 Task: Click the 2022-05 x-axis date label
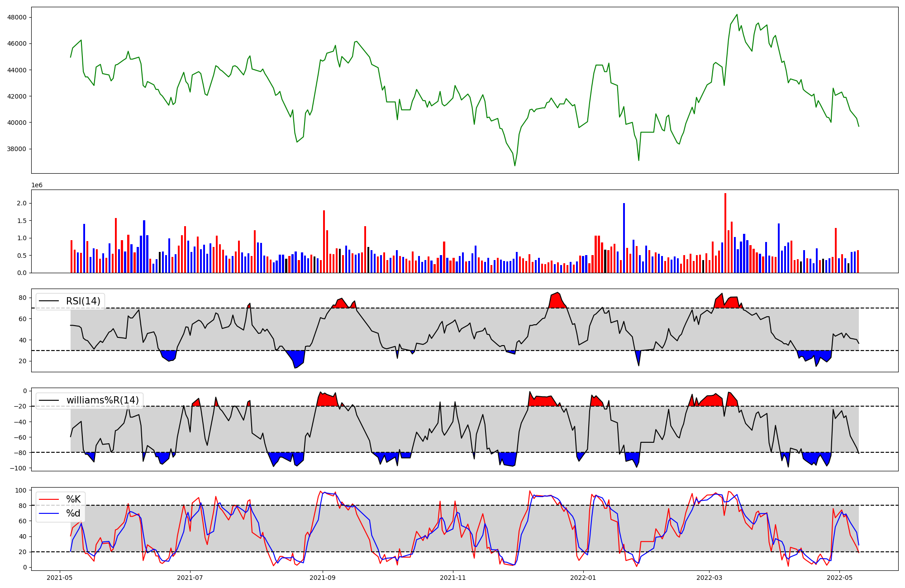pos(839,578)
